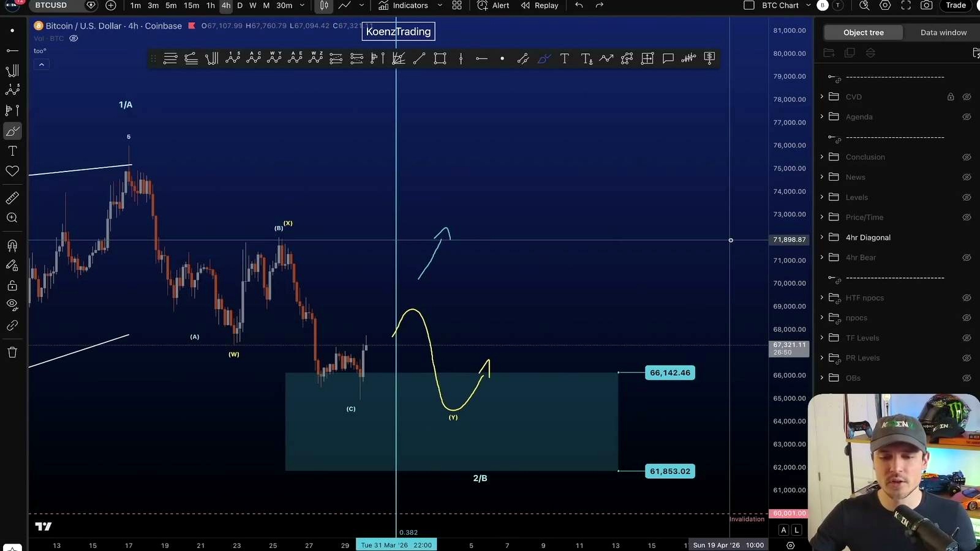
Task: Click the Trade button
Action: click(956, 6)
